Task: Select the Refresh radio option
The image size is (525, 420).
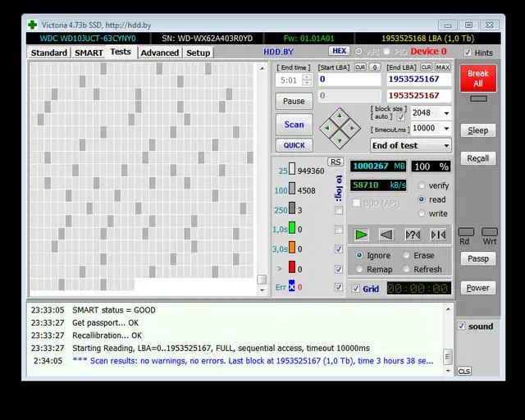Action: pos(406,269)
